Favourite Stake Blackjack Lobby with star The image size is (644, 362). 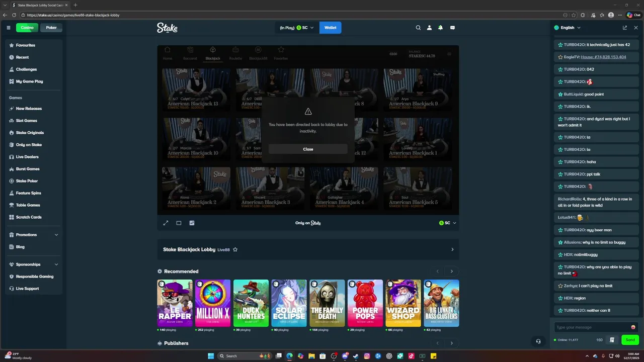pos(235,249)
